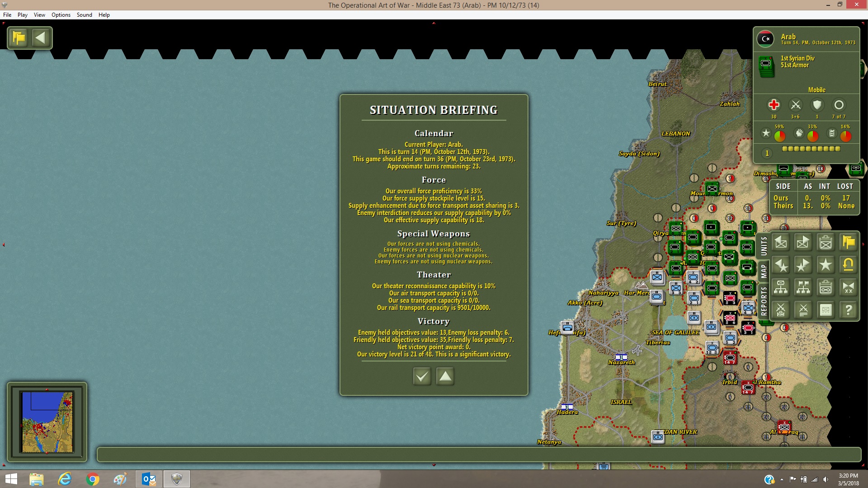
Task: Open the unit report clipboard icon
Action: 826,243
